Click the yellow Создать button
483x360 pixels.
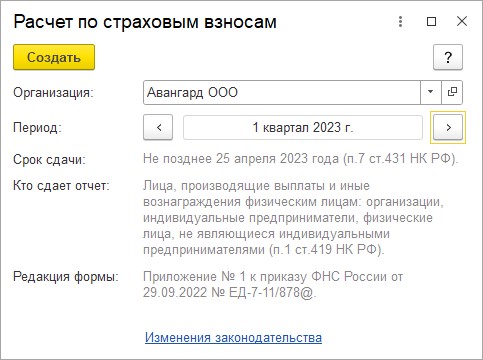tap(54, 57)
